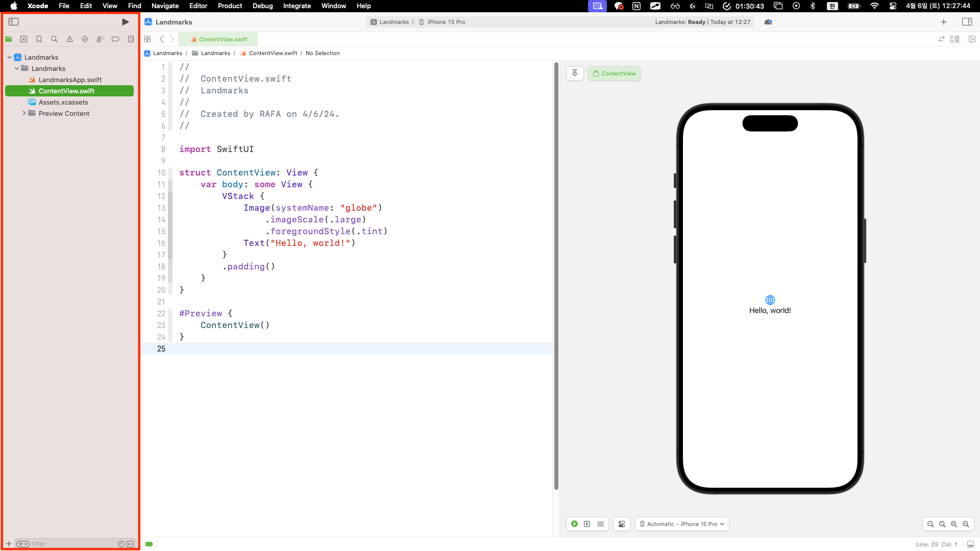
Task: Click Landmarks project in jump bar
Action: (x=163, y=53)
